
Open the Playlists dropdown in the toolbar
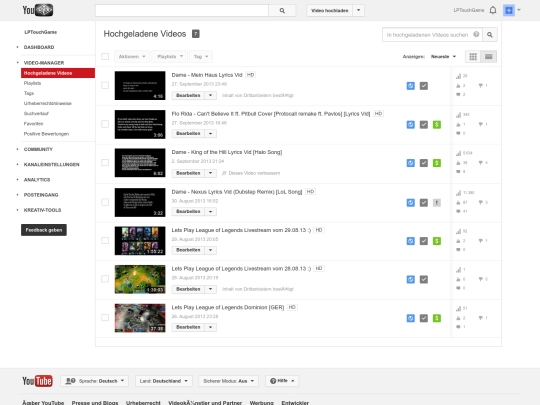click(170, 56)
